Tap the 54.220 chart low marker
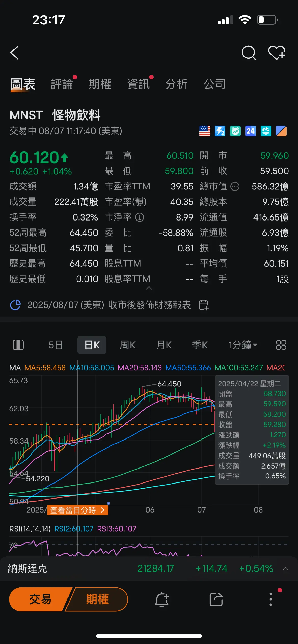Image resolution: width=298 pixels, height=644 pixels. [x=38, y=479]
